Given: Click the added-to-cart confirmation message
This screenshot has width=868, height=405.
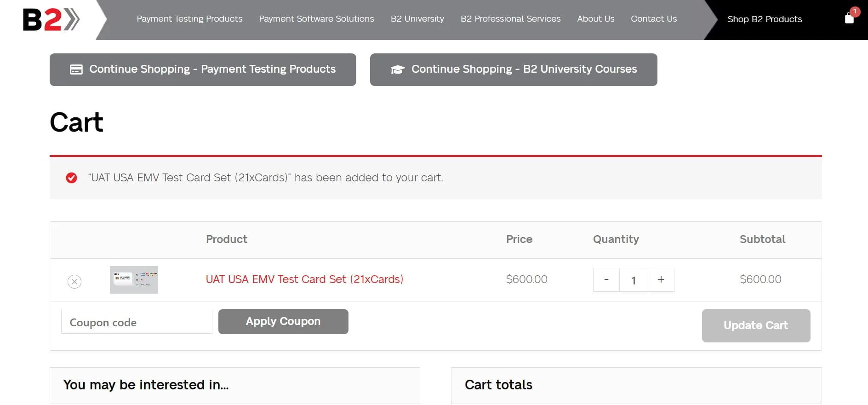Looking at the screenshot, I should pos(265,178).
